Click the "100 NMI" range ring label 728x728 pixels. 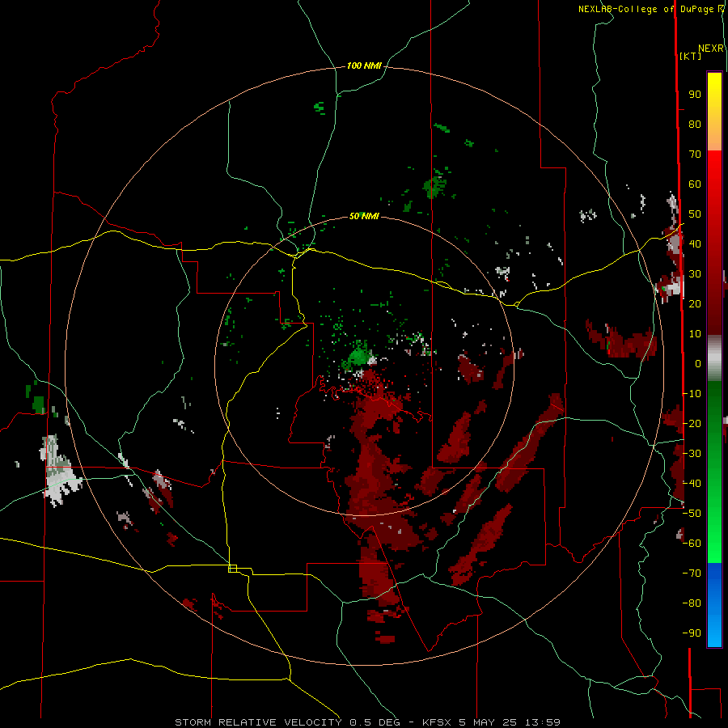click(x=364, y=66)
